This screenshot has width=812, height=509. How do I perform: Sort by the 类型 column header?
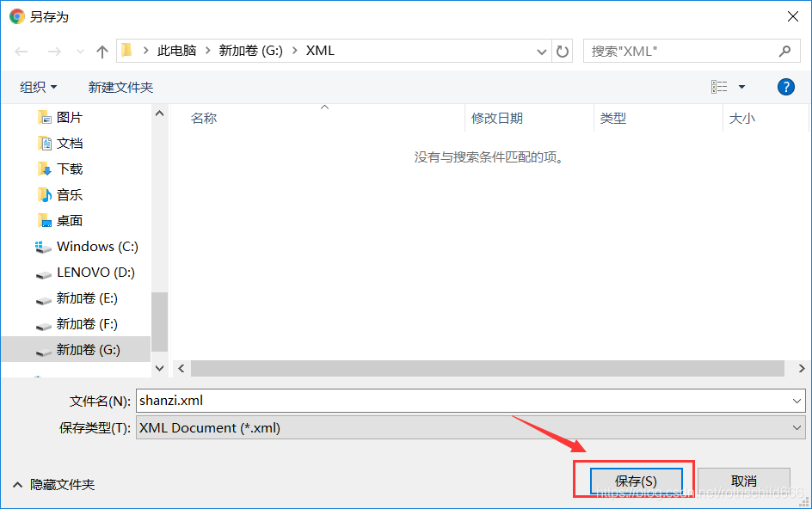pyautogui.click(x=613, y=119)
